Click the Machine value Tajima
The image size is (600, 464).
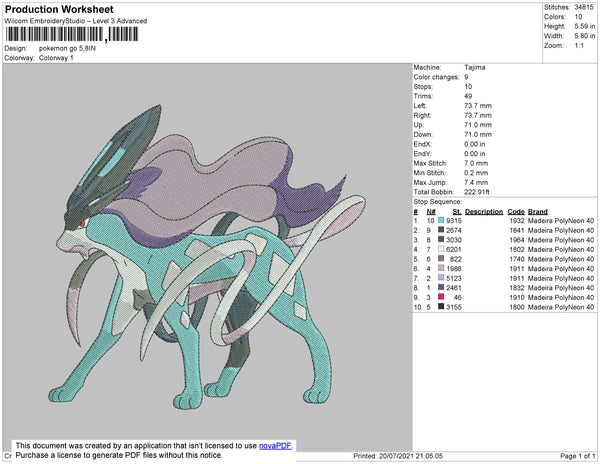[475, 67]
